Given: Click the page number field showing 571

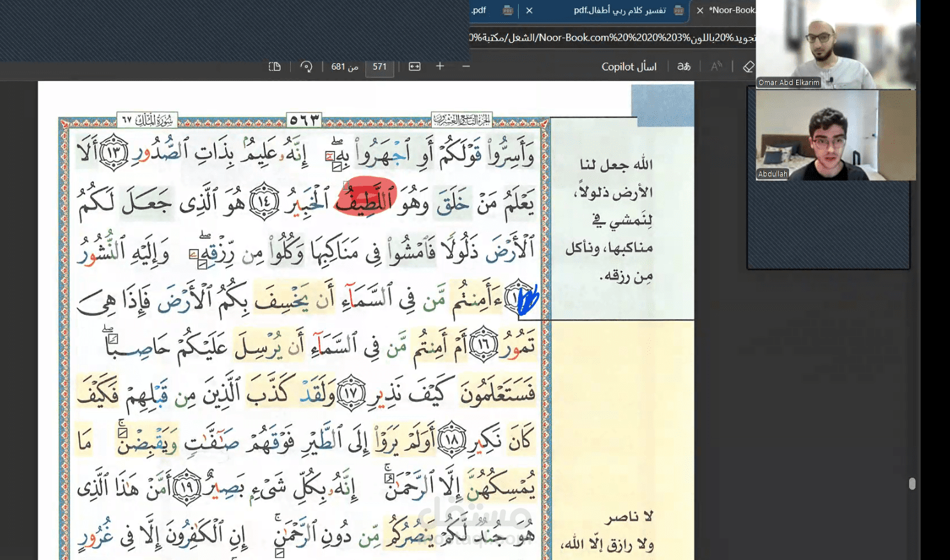Looking at the screenshot, I should 379,66.
